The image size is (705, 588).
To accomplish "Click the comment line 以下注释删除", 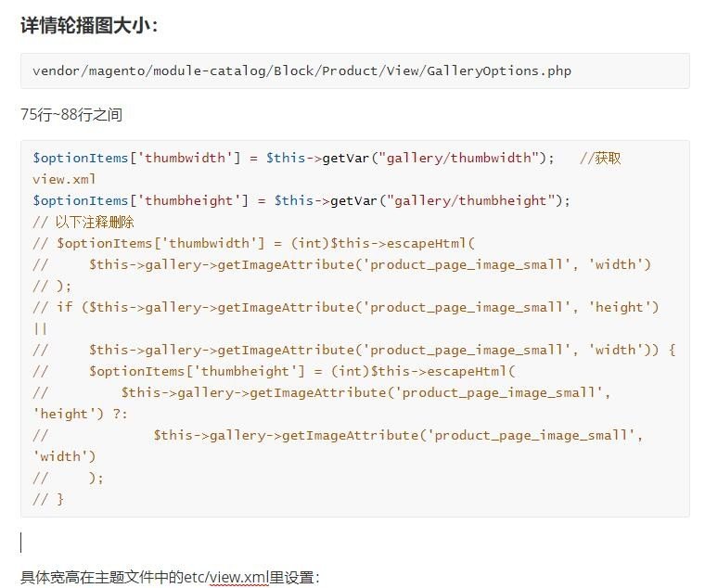I will (x=83, y=222).
